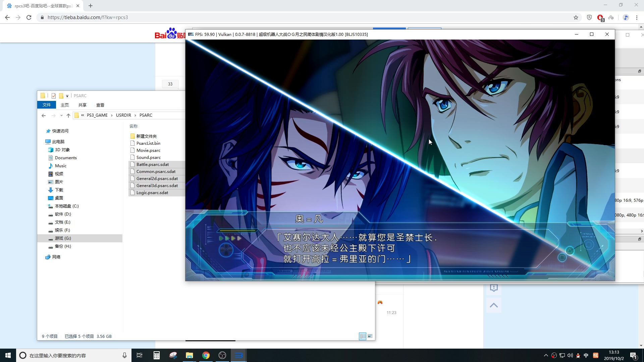The image size is (644, 362).
Task: Open the 文件 tab in Explorer
Action: tap(47, 105)
